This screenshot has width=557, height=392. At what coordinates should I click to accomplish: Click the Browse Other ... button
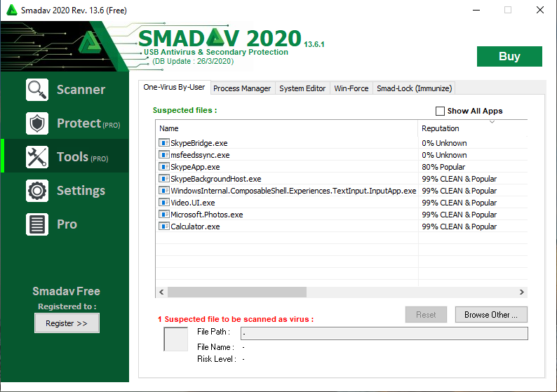click(491, 315)
